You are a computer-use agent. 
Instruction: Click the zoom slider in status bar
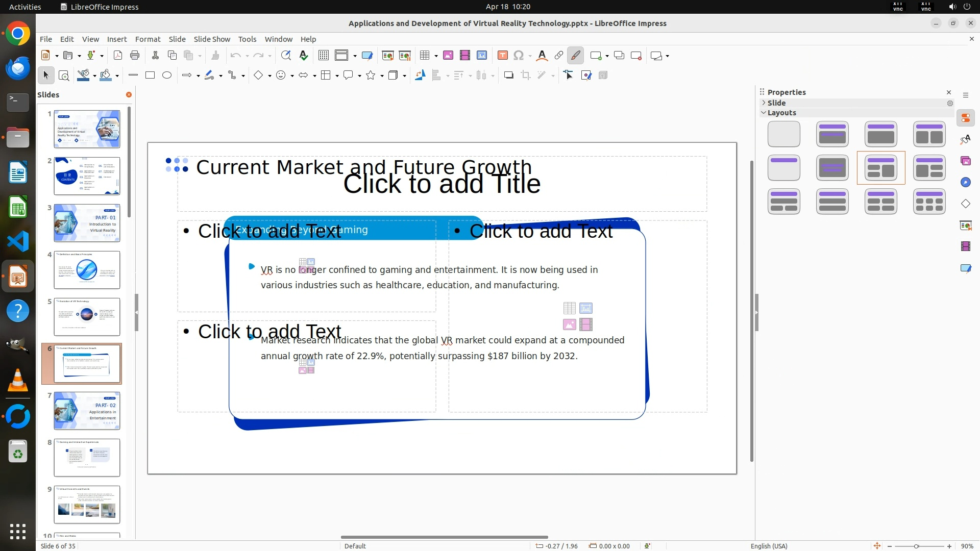pyautogui.click(x=916, y=546)
